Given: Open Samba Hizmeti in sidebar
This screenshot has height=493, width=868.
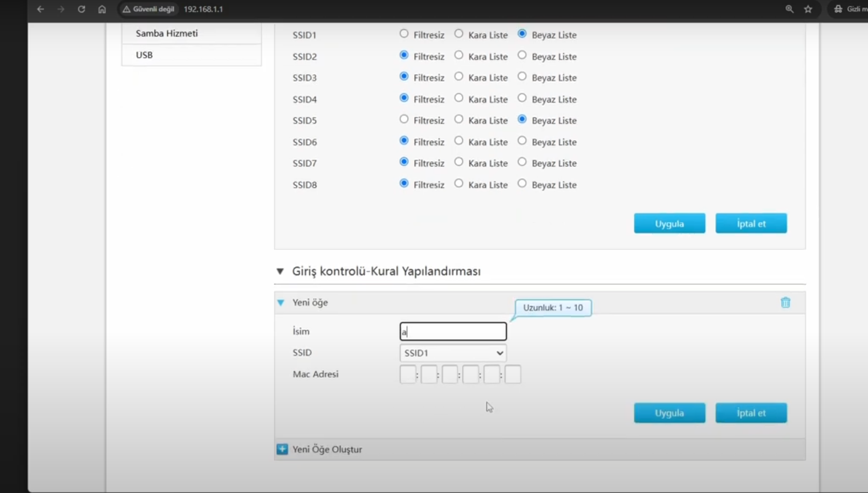Looking at the screenshot, I should point(167,33).
